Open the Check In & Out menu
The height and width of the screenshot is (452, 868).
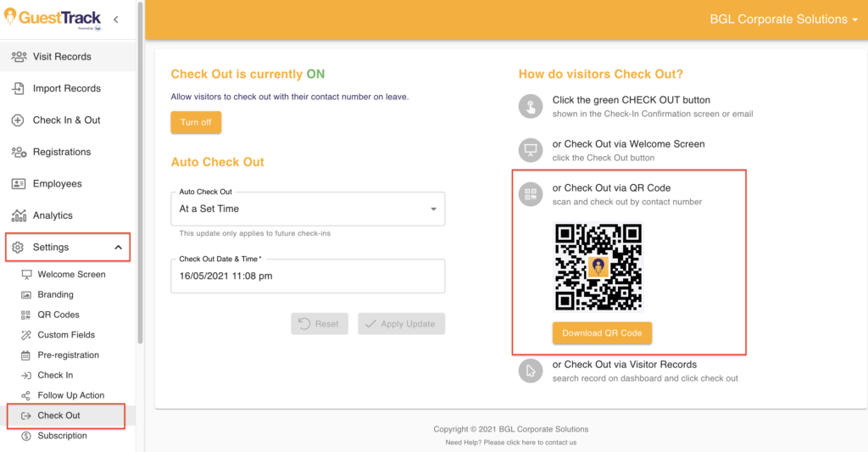66,120
